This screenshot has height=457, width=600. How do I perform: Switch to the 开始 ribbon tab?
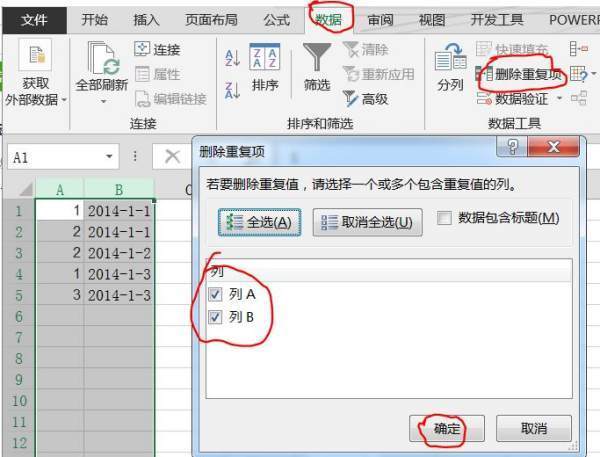(x=94, y=20)
